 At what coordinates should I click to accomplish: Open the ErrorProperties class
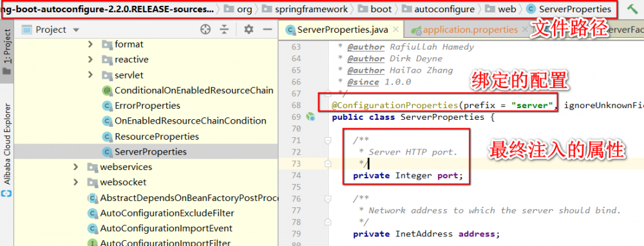coord(141,106)
